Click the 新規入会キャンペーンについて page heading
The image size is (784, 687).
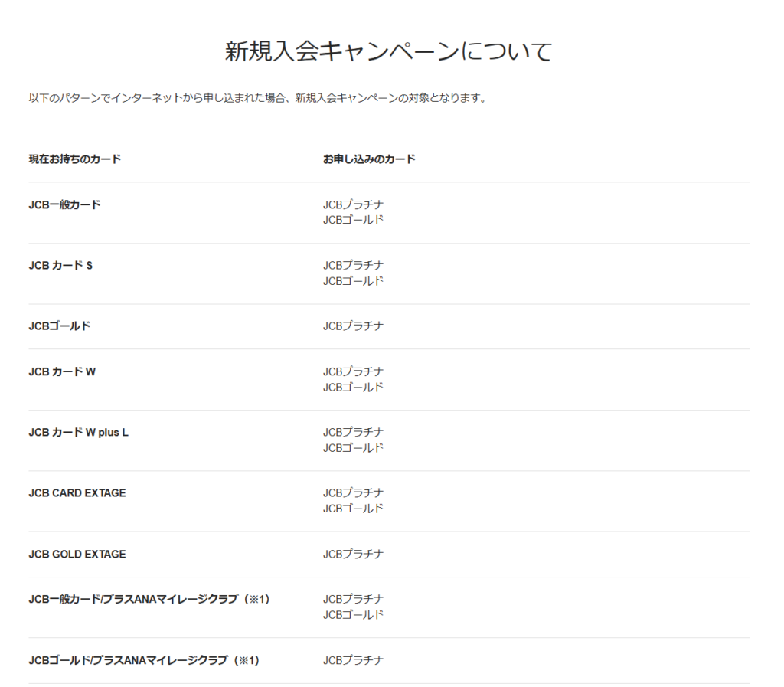tap(388, 51)
